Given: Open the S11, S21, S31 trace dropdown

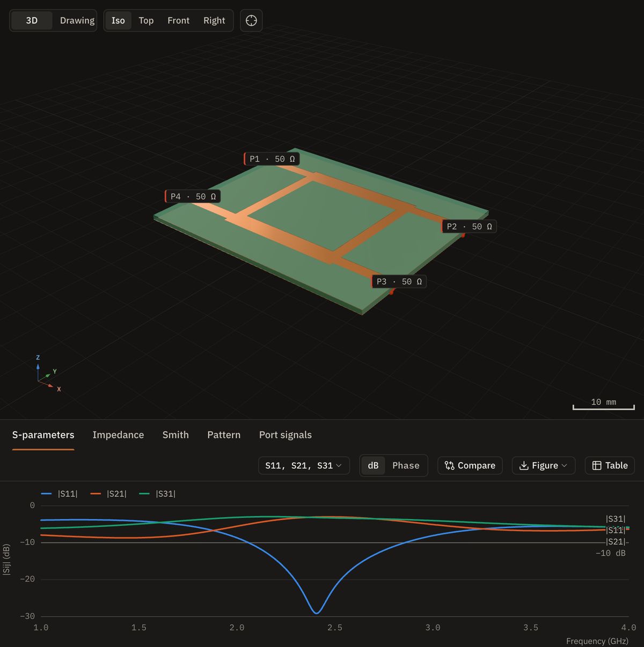Looking at the screenshot, I should [x=304, y=466].
